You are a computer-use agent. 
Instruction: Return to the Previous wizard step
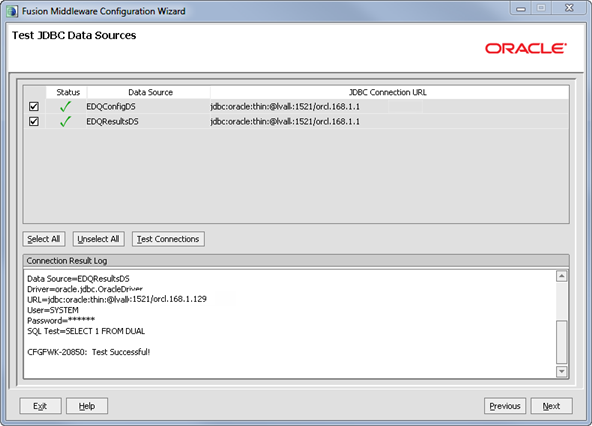pos(505,406)
